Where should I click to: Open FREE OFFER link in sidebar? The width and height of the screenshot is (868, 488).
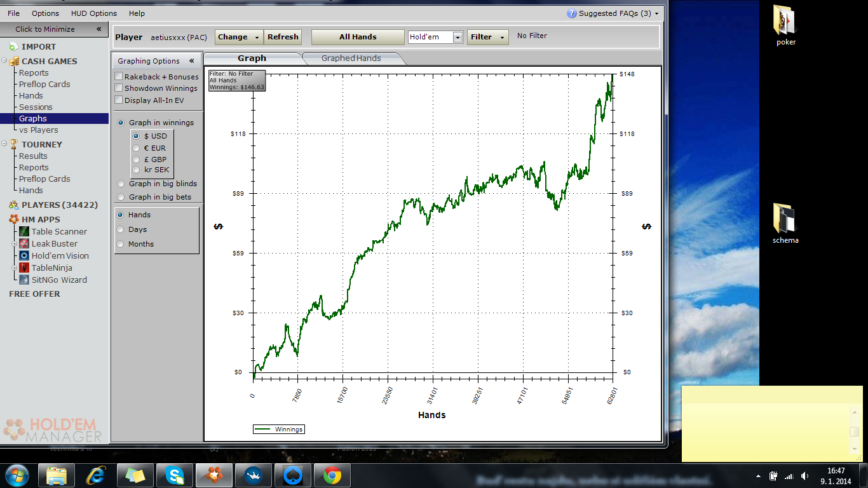point(34,294)
